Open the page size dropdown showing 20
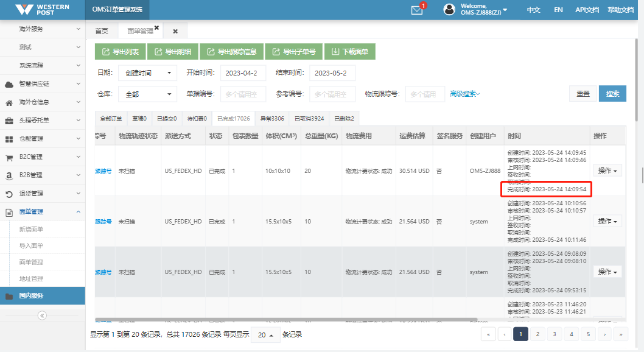Screen dimensions: 644x352 (x=265, y=335)
